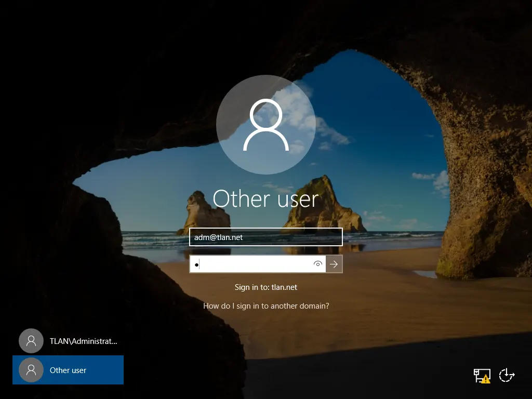The width and height of the screenshot is (532, 399).
Task: Click the 'Sign in to: tlan.net' text
Action: click(x=266, y=287)
